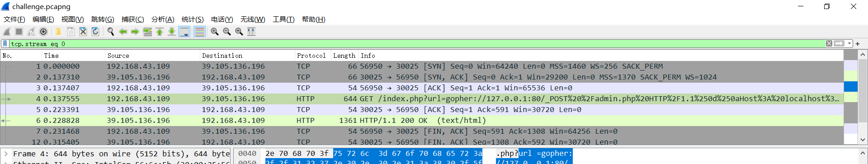Screen dimensions: 868x164
Task: Open the 编辑(E) menu
Action: pyautogui.click(x=43, y=19)
